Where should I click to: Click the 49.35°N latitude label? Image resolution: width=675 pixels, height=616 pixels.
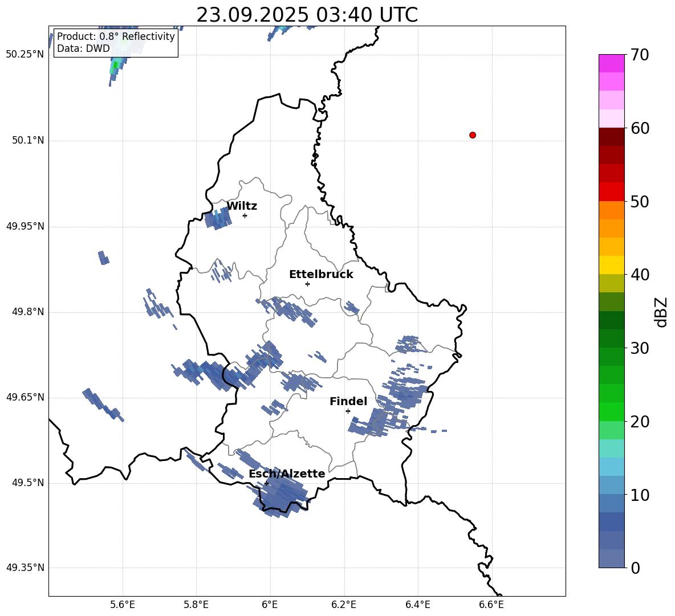[25, 568]
